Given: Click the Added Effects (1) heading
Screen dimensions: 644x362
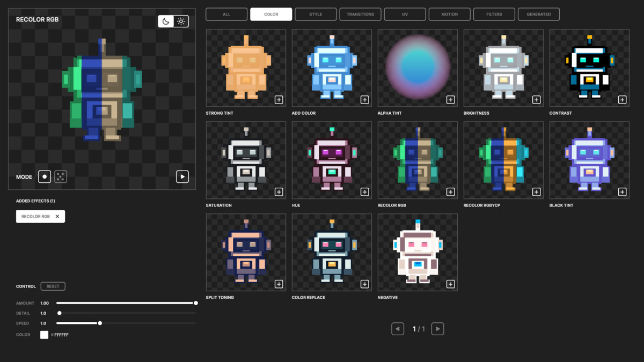Looking at the screenshot, I should [35, 201].
